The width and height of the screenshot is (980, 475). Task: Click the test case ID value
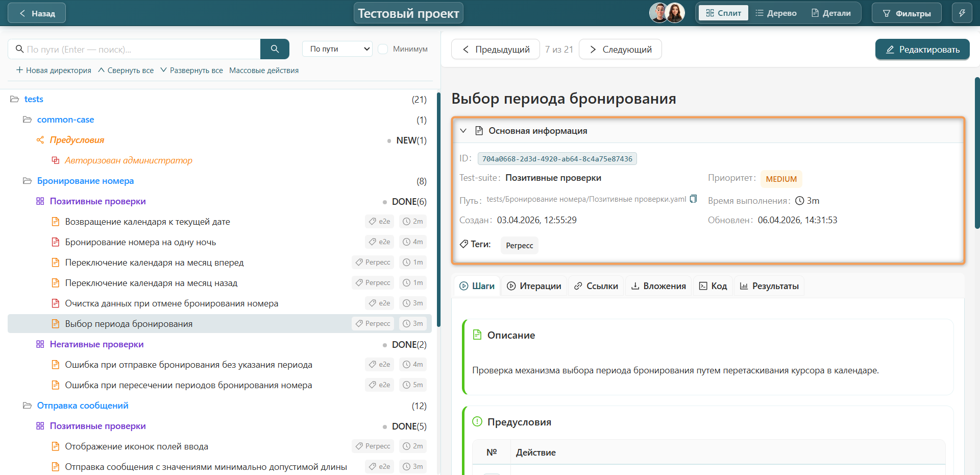557,159
